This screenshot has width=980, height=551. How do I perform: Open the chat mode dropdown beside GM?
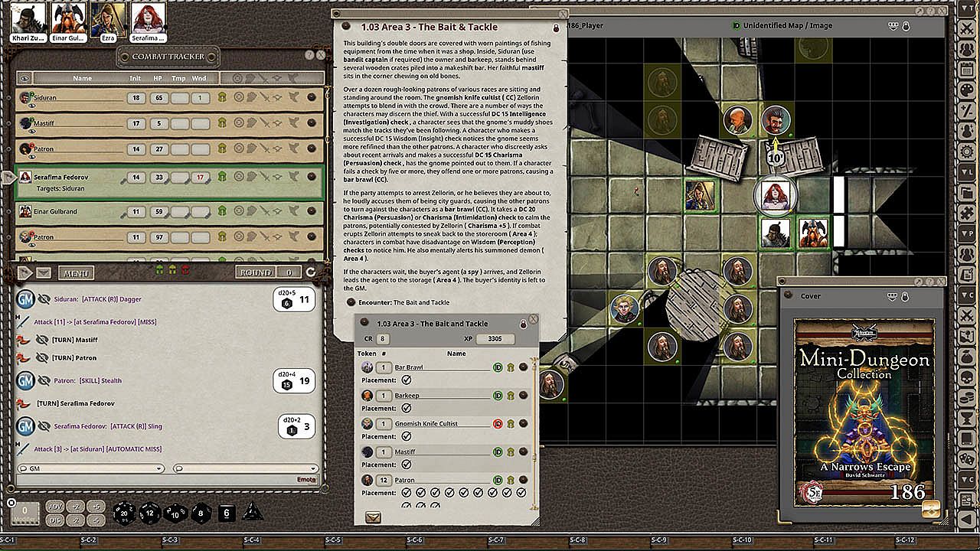[x=245, y=468]
